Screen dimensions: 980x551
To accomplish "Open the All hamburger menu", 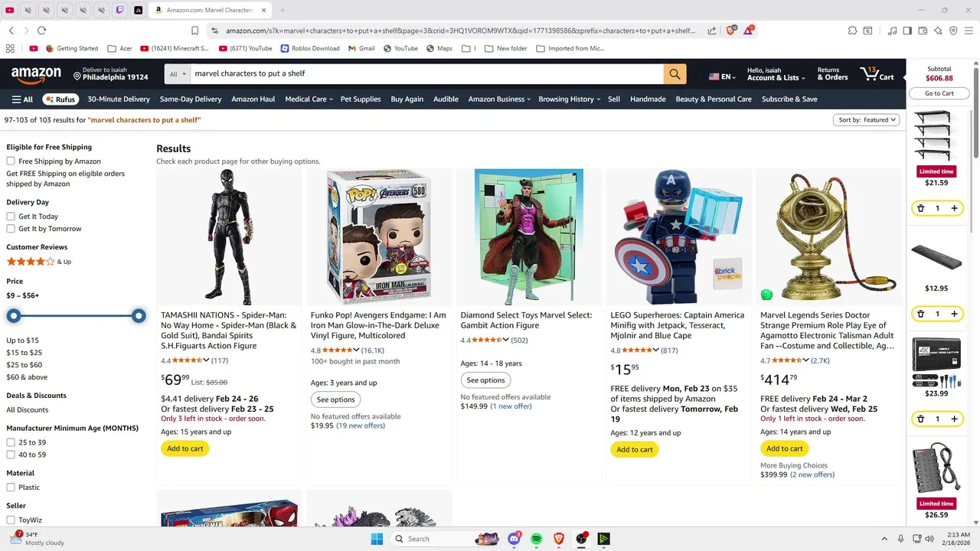I will point(22,99).
